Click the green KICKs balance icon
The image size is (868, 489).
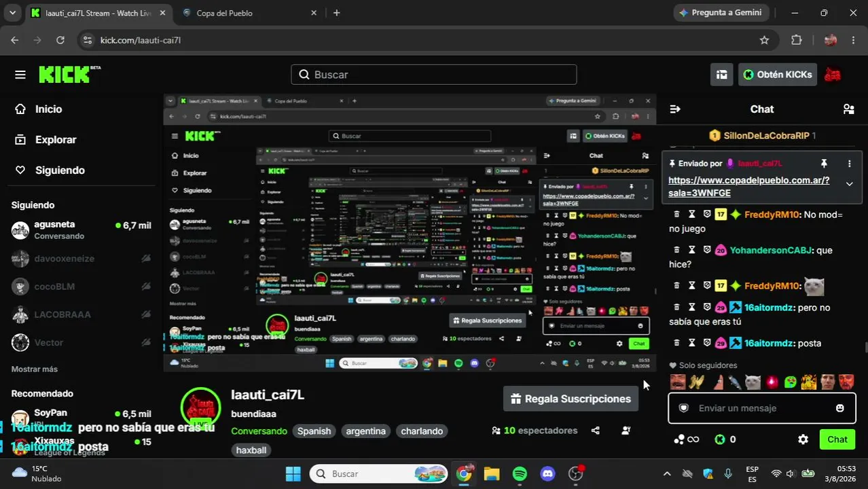coord(720,439)
